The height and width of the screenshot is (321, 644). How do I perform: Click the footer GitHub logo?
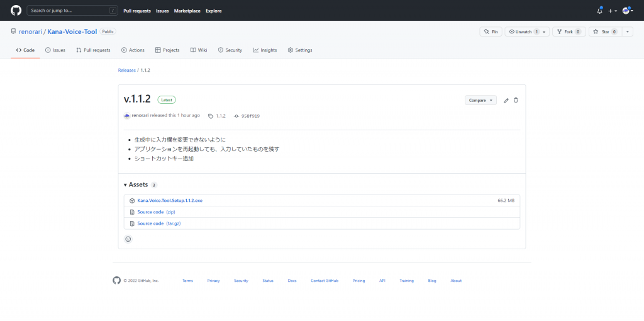[116, 280]
